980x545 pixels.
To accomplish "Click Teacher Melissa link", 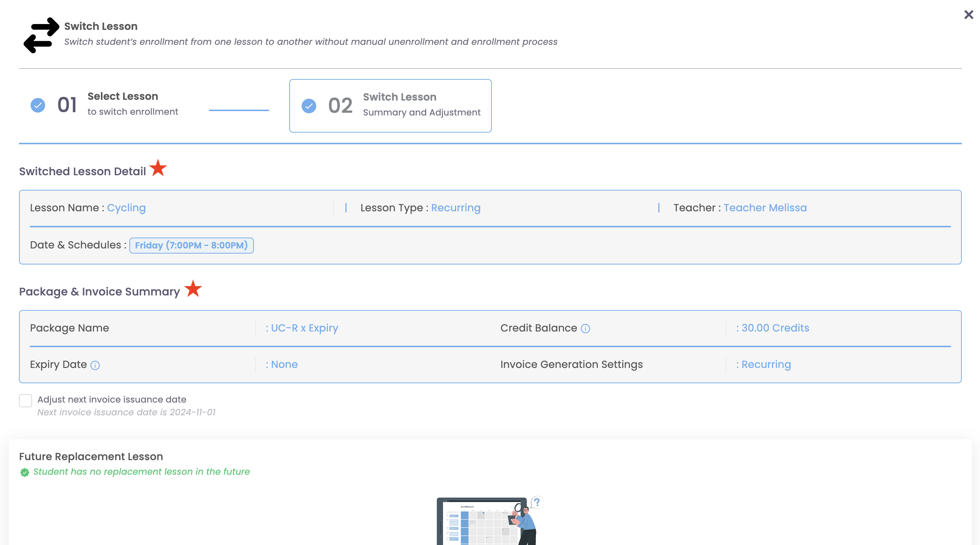I will pos(765,208).
